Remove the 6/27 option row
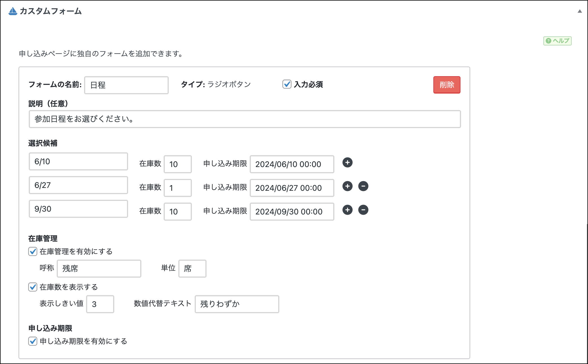This screenshot has height=364, width=588. [363, 186]
